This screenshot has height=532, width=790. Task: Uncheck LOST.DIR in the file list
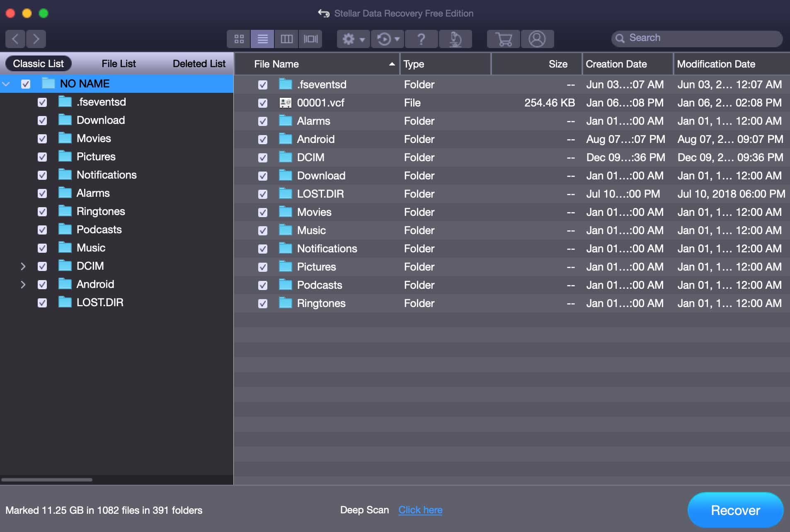[263, 194]
